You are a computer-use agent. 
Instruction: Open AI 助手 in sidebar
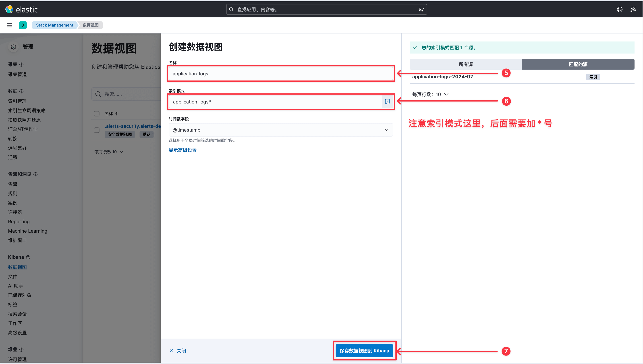15,286
